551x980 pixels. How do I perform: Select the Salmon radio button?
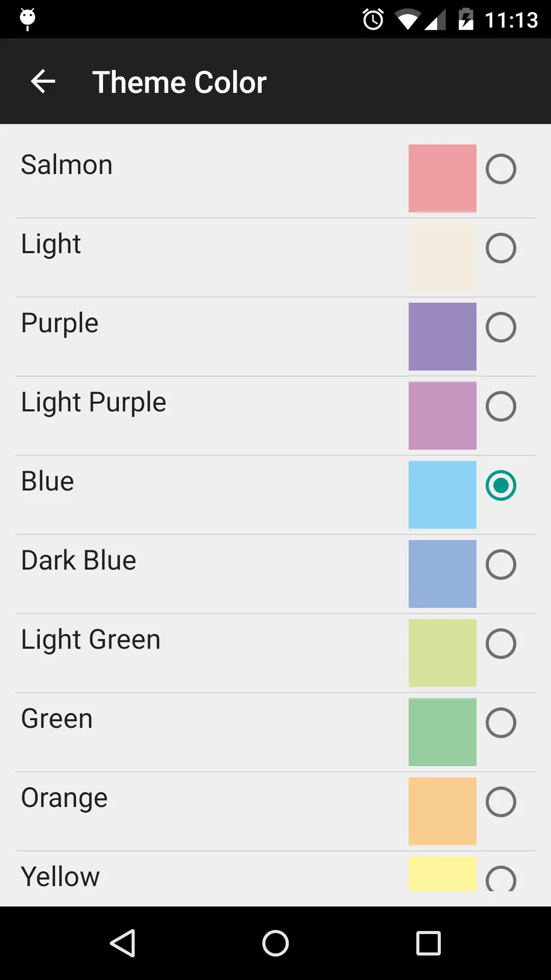[500, 169]
